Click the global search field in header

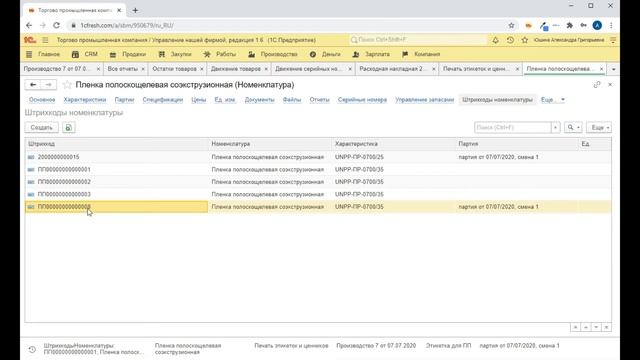[418, 40]
